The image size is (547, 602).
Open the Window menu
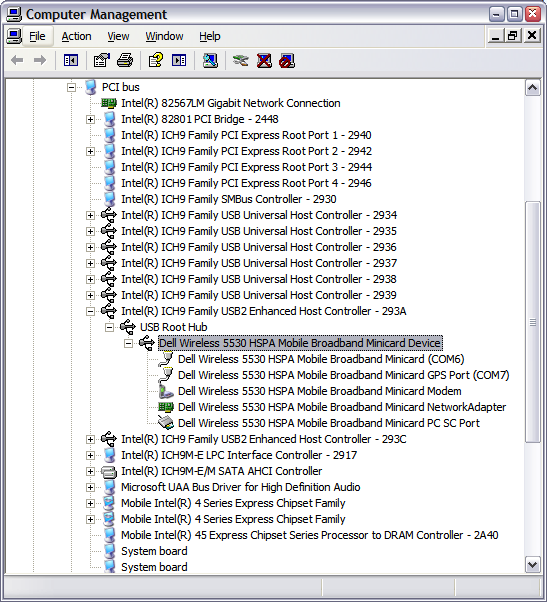click(x=164, y=36)
